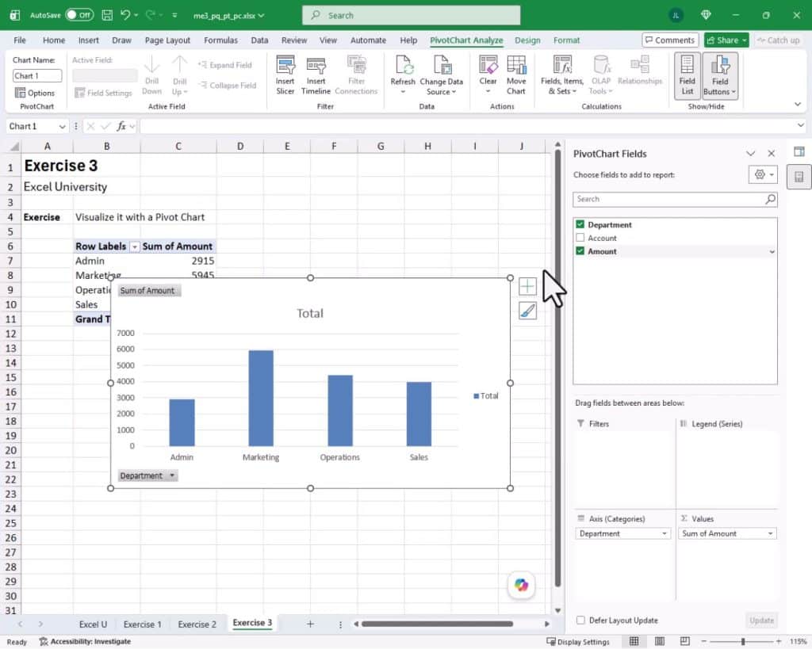Collapse the ribbon chevron
The image size is (812, 649).
pos(798,104)
